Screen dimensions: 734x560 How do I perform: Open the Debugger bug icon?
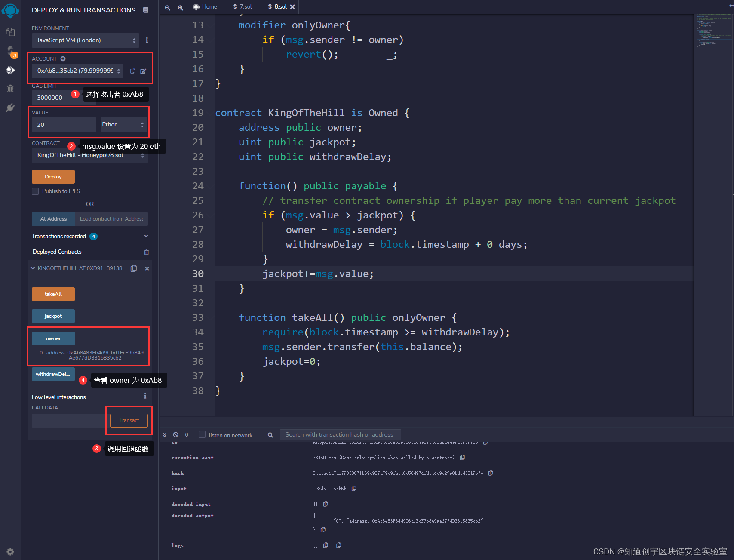pos(10,89)
